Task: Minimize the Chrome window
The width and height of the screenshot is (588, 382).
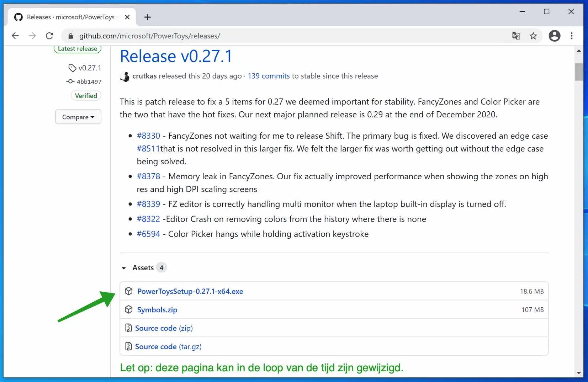Action: point(522,12)
